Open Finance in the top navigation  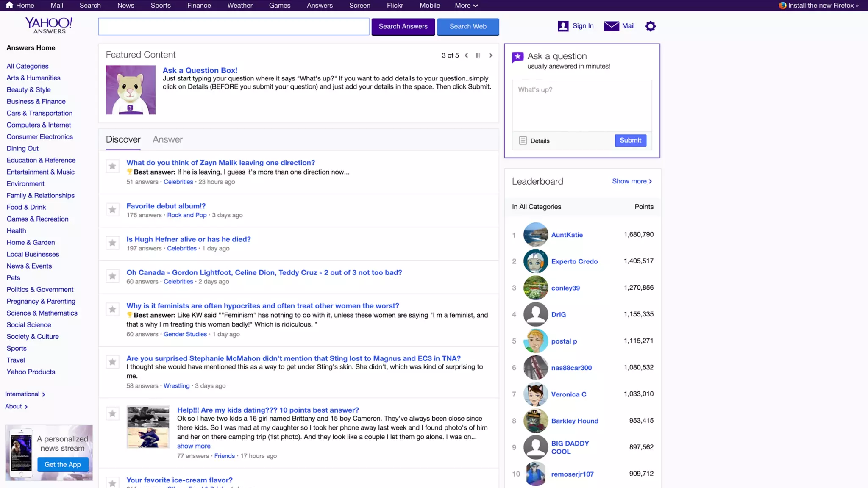pos(199,6)
